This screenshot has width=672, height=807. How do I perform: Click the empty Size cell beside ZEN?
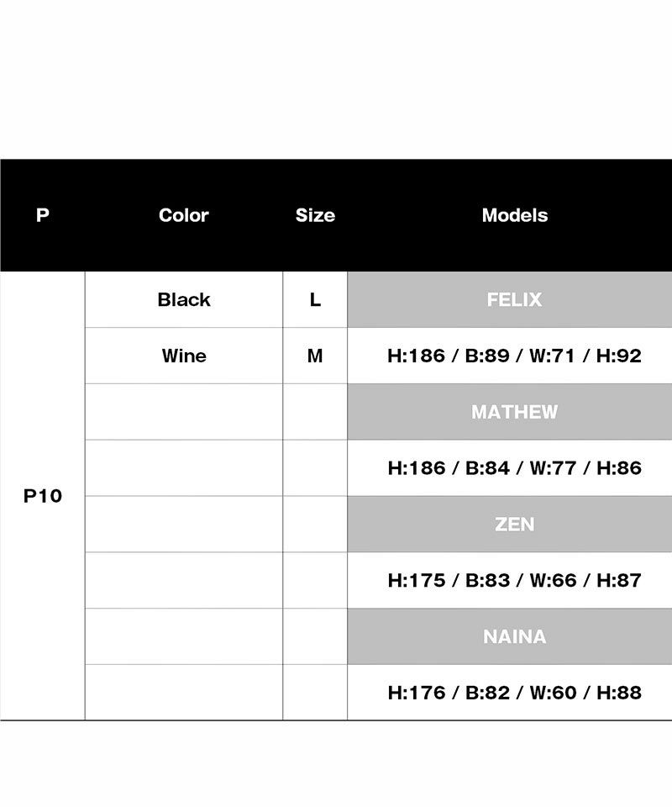[315, 525]
